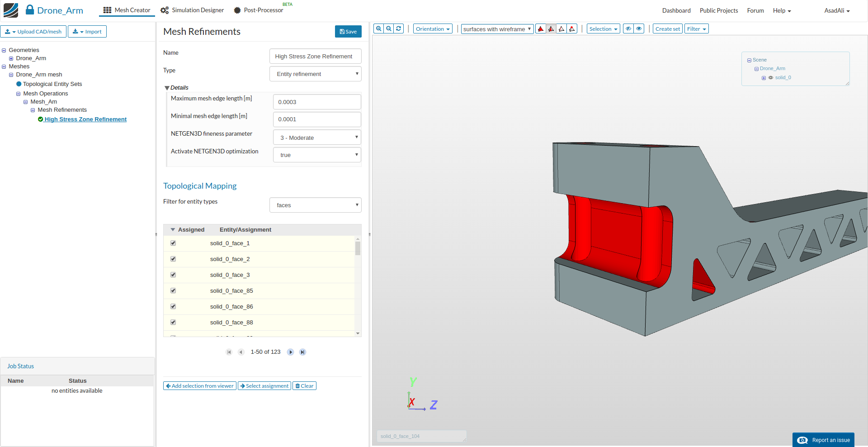Switch to the Simulation Designer tab
Image resolution: width=868 pixels, height=447 pixels.
(193, 10)
